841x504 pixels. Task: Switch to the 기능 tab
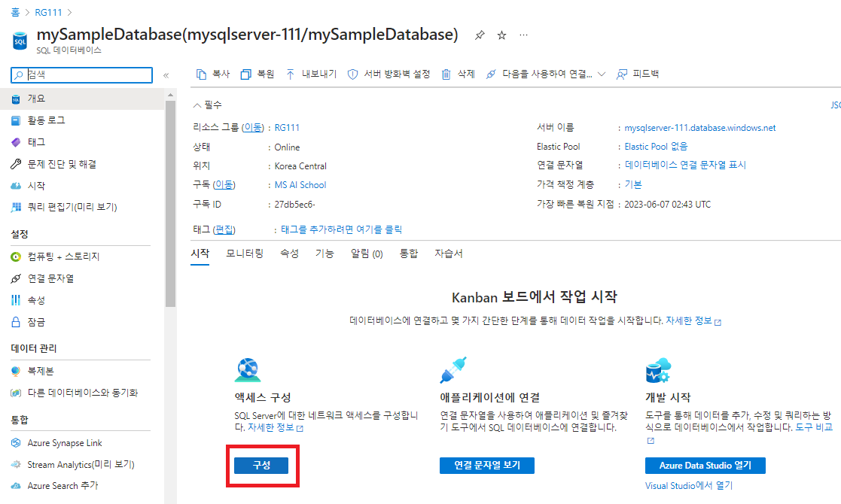[x=325, y=254]
